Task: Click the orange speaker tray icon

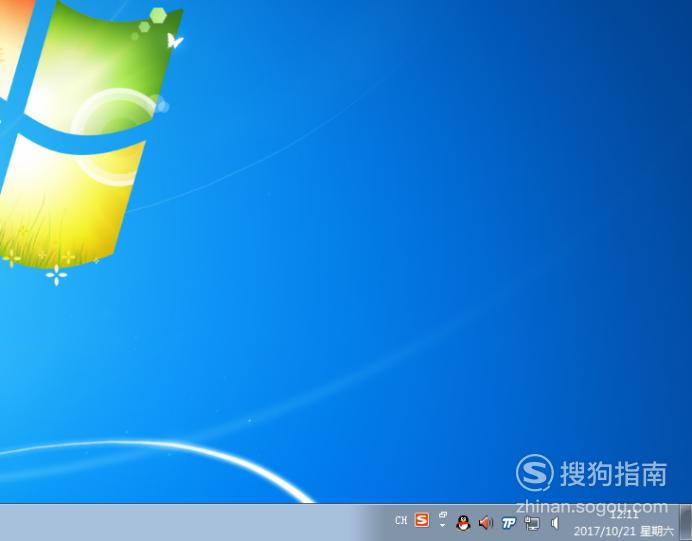Action: tap(485, 523)
